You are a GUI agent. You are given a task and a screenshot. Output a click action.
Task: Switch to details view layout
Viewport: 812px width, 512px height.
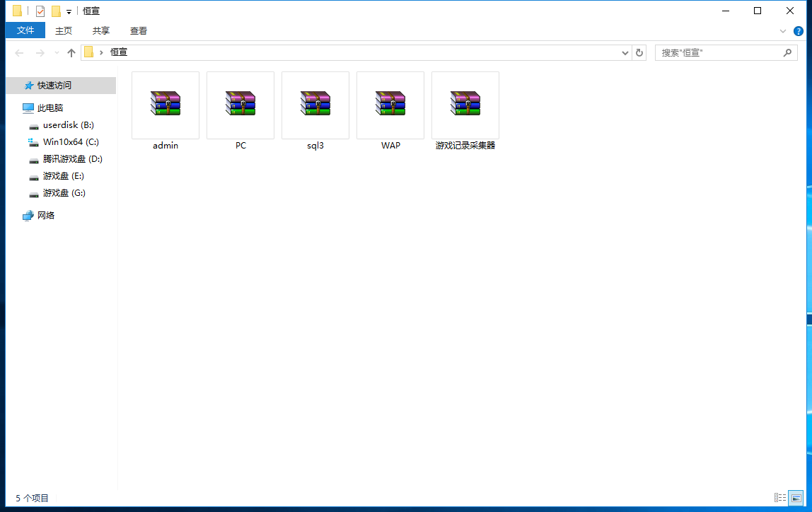click(780, 498)
